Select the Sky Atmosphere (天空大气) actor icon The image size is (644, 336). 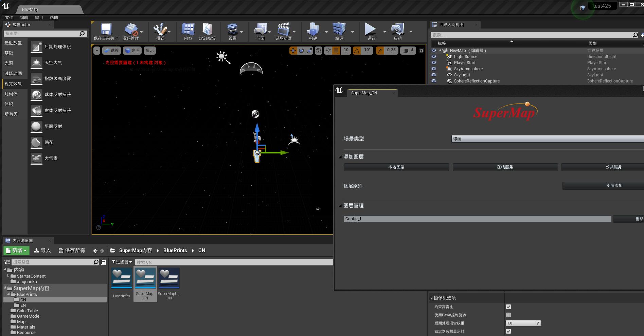[x=36, y=63]
